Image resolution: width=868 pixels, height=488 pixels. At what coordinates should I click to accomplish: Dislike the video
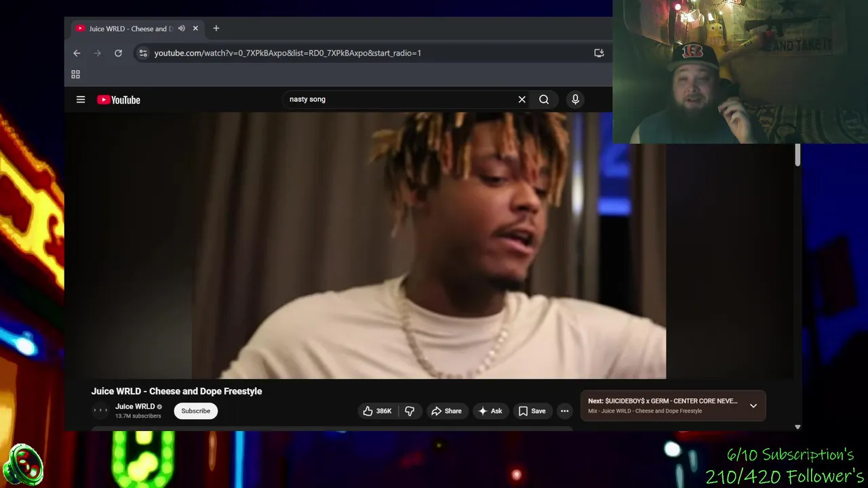[x=410, y=411]
